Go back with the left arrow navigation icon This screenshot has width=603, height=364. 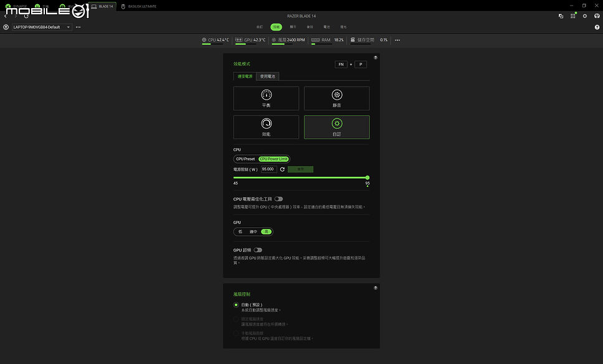pyautogui.click(x=6, y=16)
